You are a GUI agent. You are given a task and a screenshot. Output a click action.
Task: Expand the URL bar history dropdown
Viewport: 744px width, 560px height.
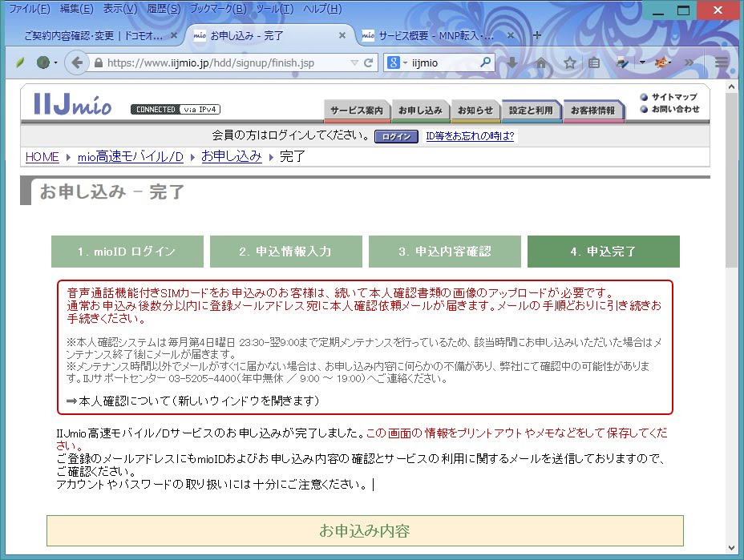click(x=354, y=62)
